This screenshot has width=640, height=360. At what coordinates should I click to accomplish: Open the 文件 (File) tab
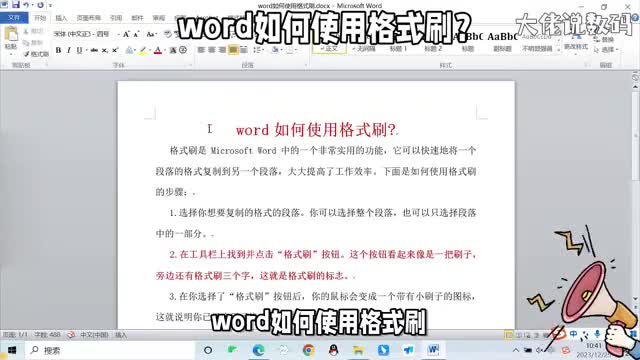[x=14, y=18]
